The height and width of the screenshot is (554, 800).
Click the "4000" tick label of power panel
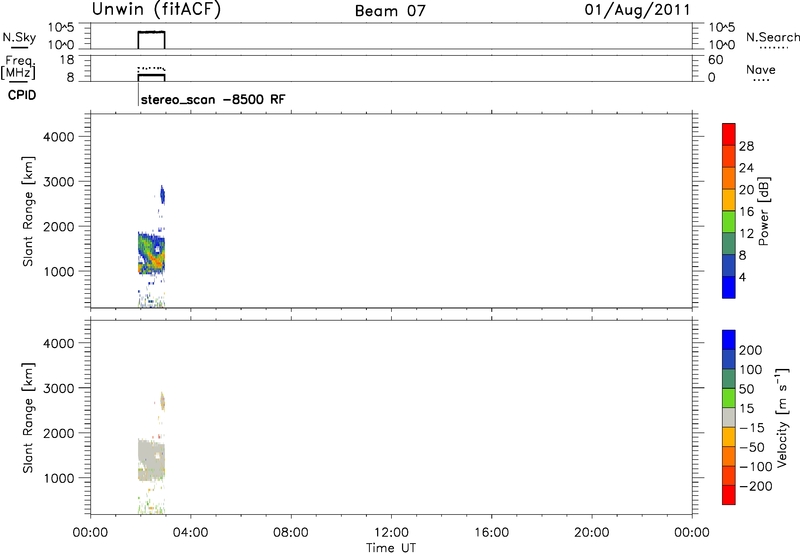pos(58,137)
